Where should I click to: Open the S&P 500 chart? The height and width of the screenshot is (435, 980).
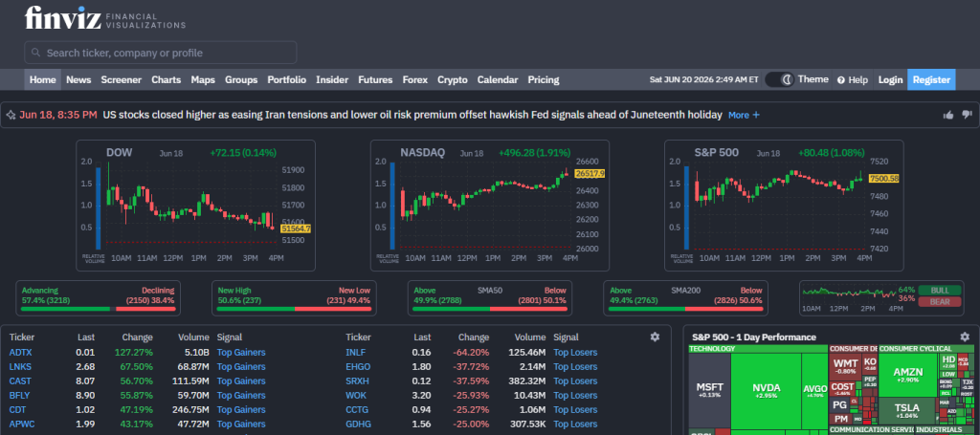point(784,206)
